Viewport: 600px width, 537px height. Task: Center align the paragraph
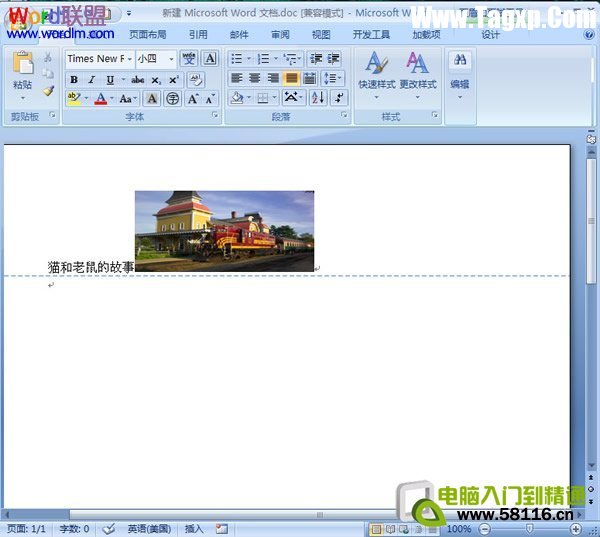[255, 78]
